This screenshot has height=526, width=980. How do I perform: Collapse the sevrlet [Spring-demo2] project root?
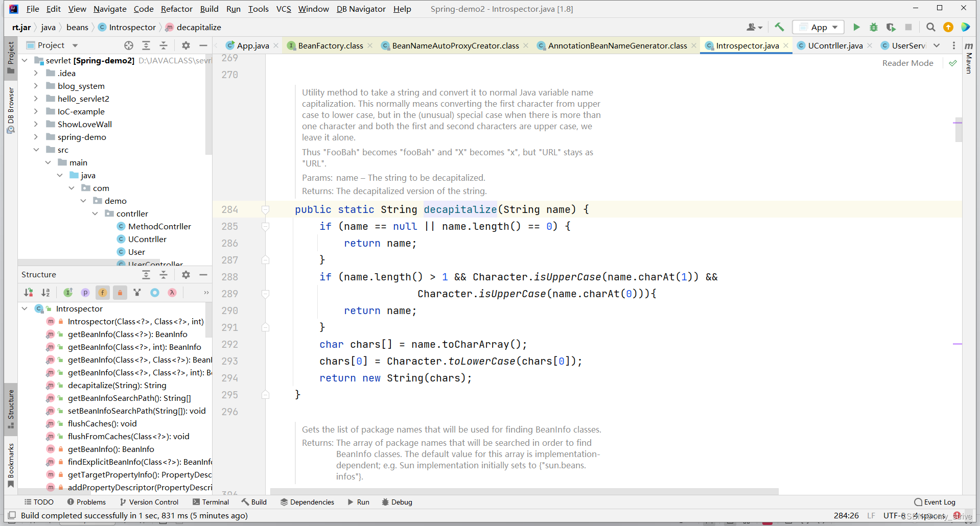[x=25, y=60]
